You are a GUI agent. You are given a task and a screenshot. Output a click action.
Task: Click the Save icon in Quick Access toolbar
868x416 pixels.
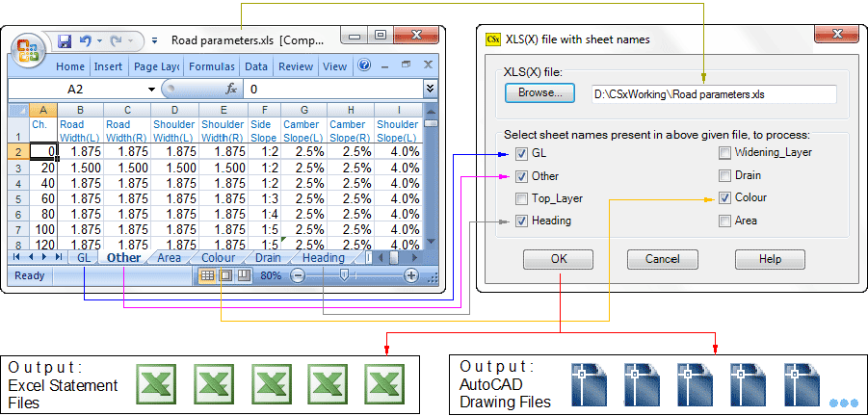click(x=65, y=41)
